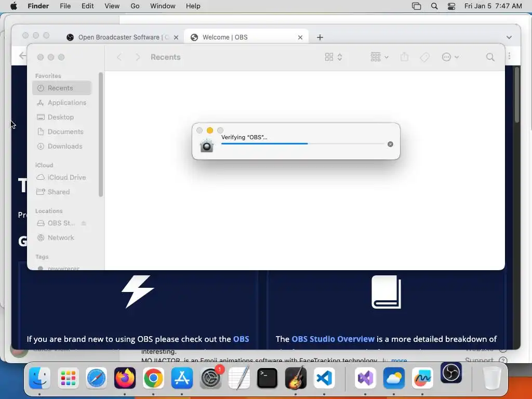Open the Finder menu in the menu bar
Screen dimensions: 532x399
click(38, 6)
